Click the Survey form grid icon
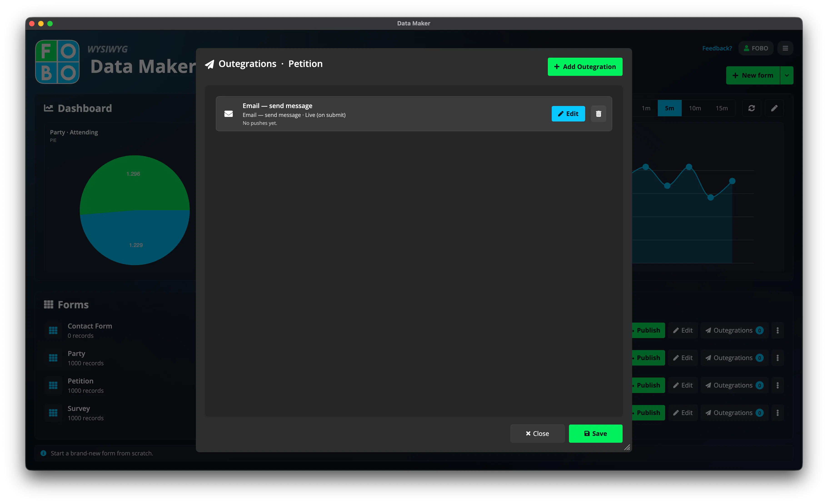Image resolution: width=828 pixels, height=504 pixels. 53,413
